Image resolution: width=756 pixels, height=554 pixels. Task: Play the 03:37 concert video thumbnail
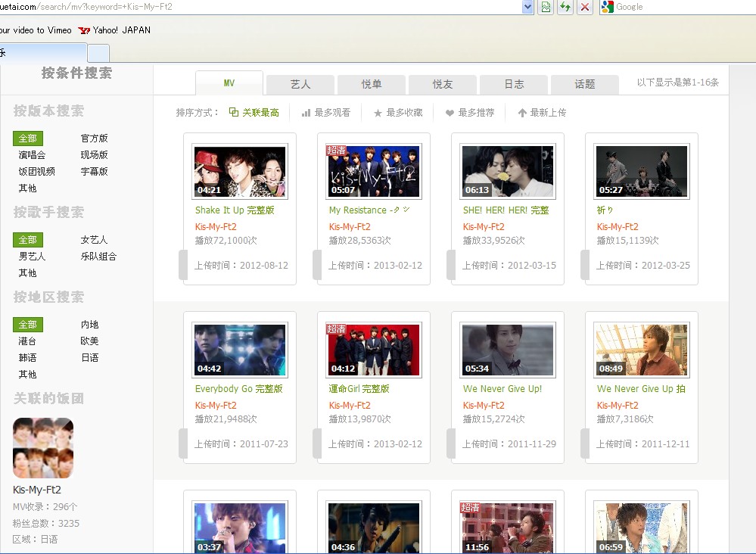click(x=240, y=528)
